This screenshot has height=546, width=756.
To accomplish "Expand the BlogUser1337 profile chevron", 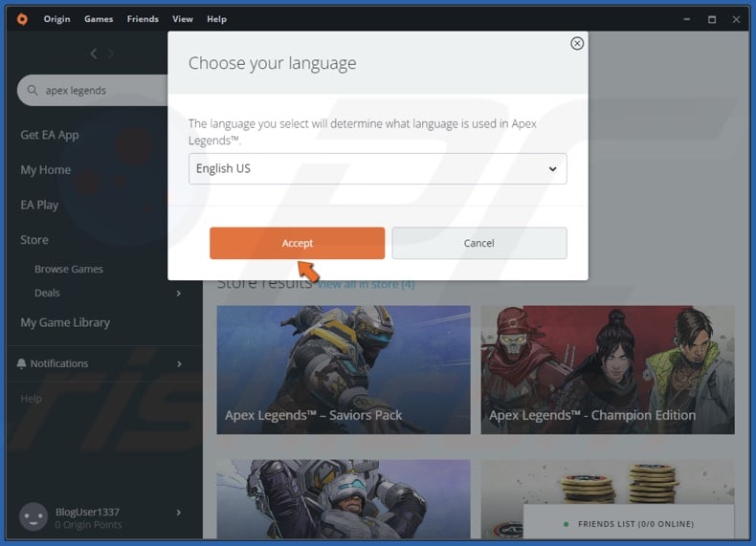I will point(179,513).
